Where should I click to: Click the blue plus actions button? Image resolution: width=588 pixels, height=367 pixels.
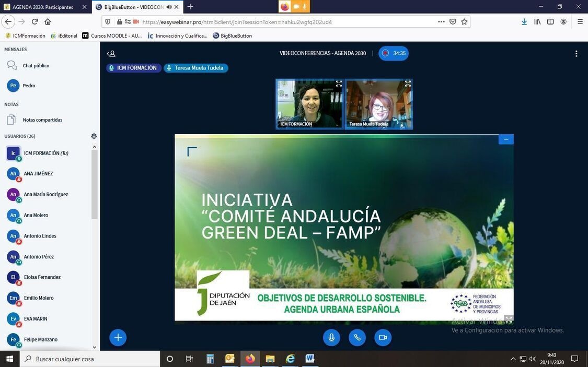coord(118,337)
